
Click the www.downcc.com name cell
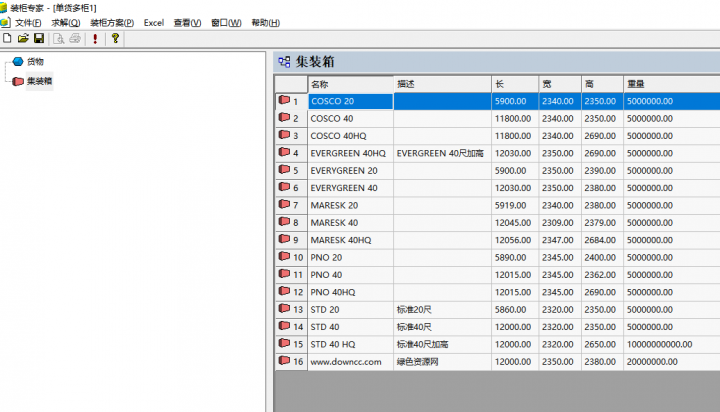346,361
